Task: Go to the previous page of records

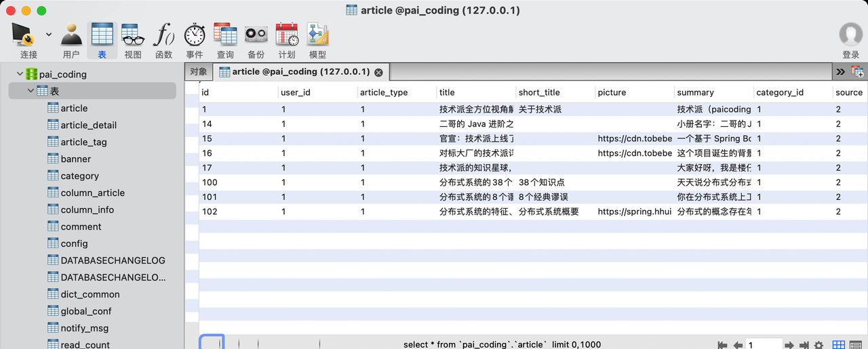Action: 737,345
